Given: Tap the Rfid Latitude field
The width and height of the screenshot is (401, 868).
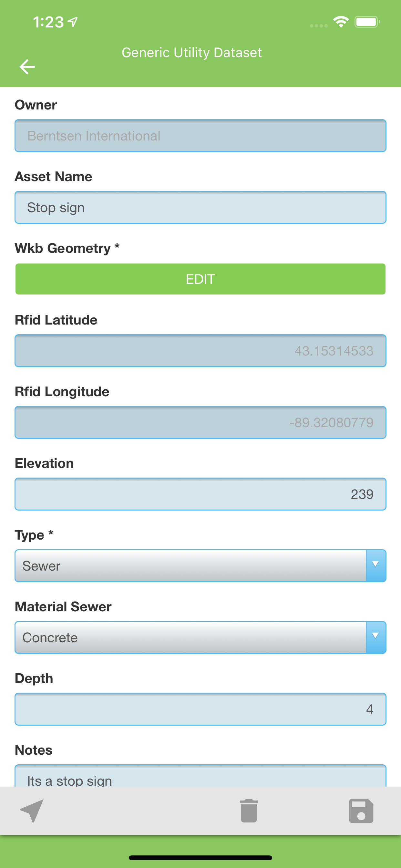Looking at the screenshot, I should pos(200,350).
